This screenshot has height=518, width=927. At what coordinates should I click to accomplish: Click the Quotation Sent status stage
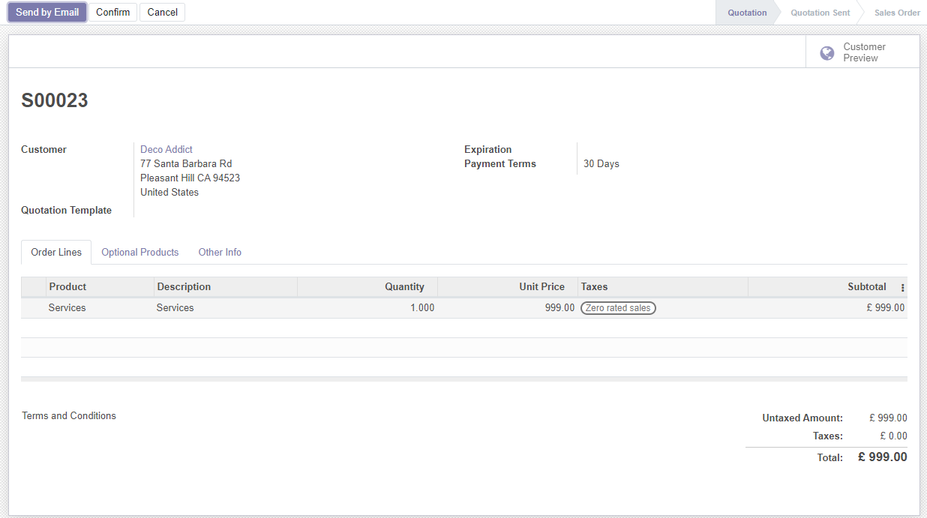(x=819, y=13)
